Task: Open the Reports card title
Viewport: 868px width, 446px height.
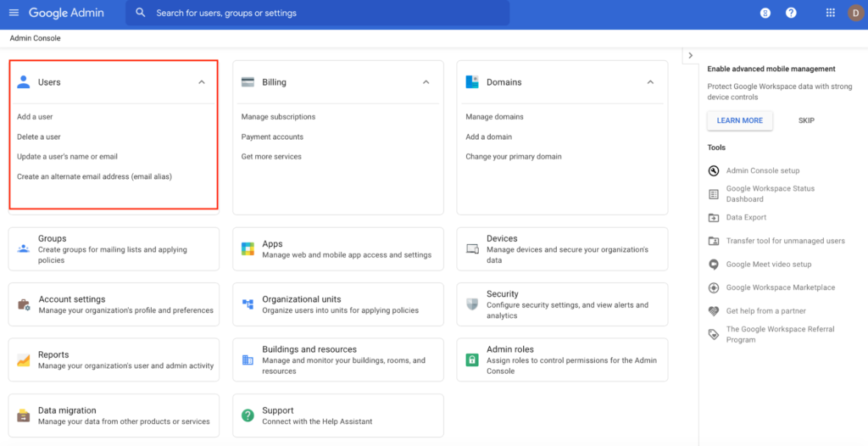Action: [53, 354]
